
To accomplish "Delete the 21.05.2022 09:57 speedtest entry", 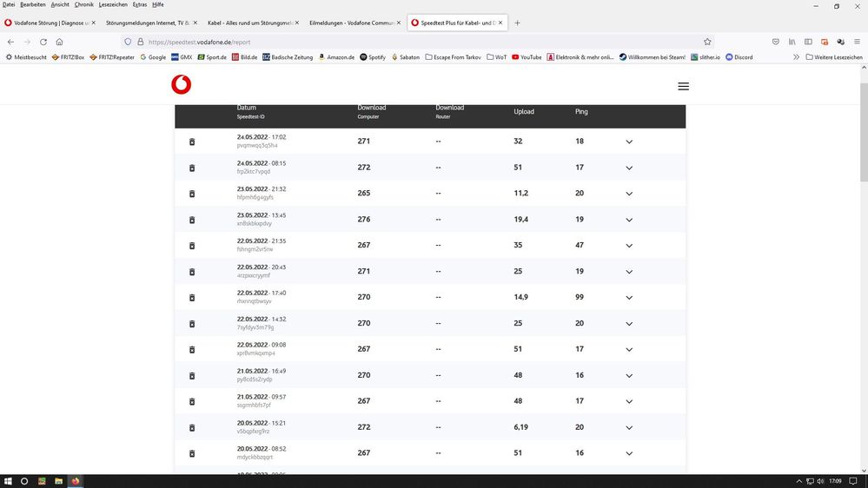I will pos(192,402).
